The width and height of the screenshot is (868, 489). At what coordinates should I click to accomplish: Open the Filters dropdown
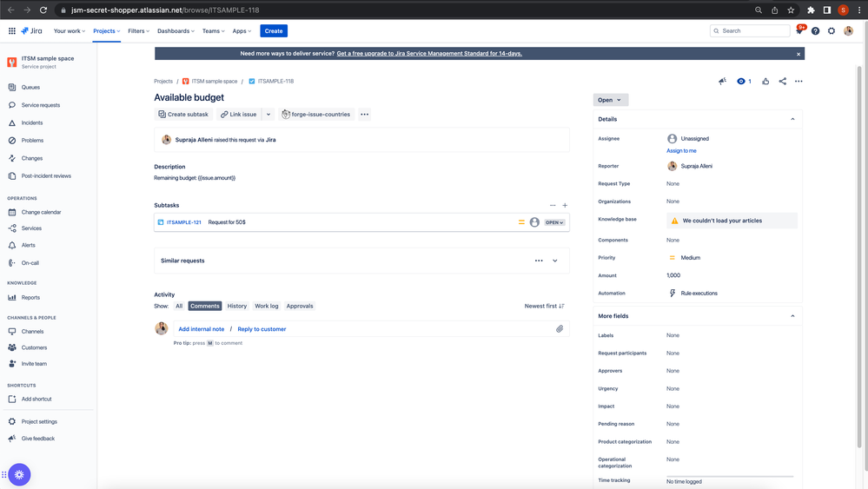pyautogui.click(x=138, y=31)
